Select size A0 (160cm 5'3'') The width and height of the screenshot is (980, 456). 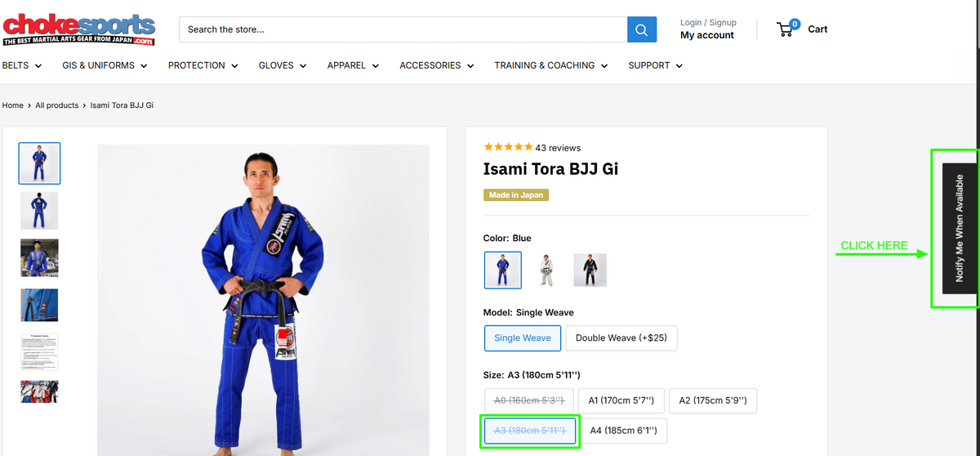(529, 400)
